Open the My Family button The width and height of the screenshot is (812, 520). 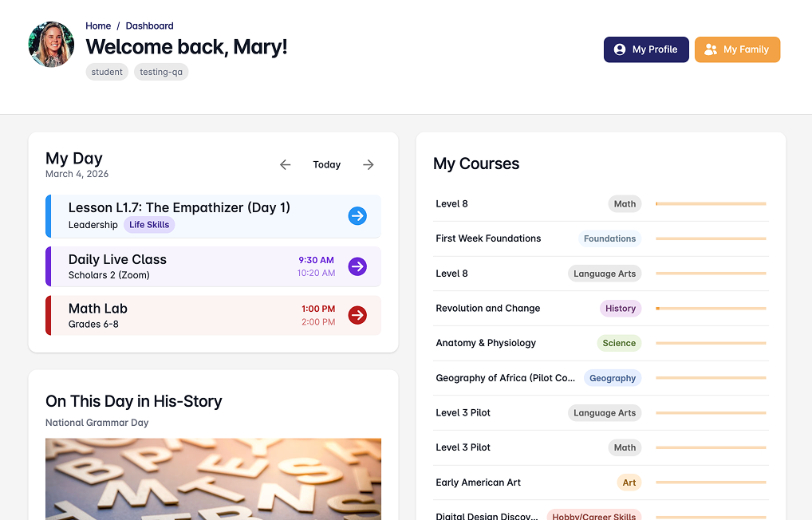737,49
